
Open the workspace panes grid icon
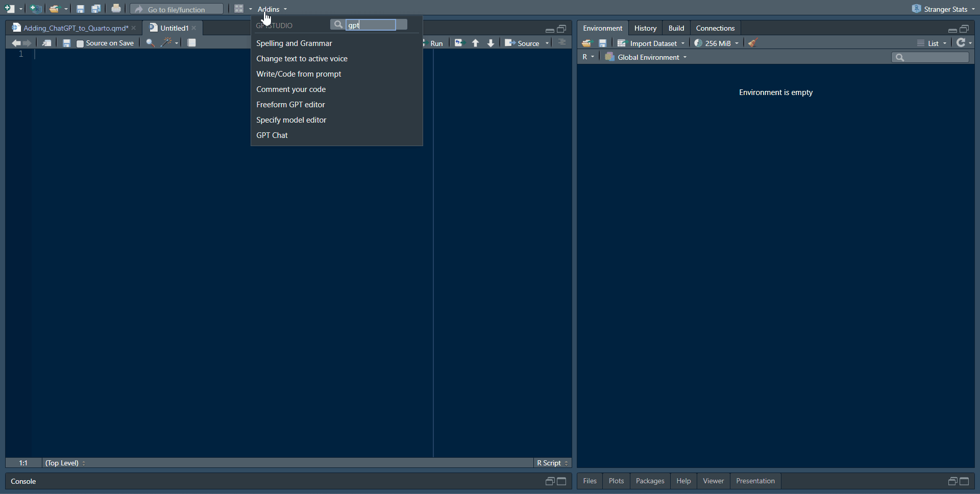click(x=238, y=9)
